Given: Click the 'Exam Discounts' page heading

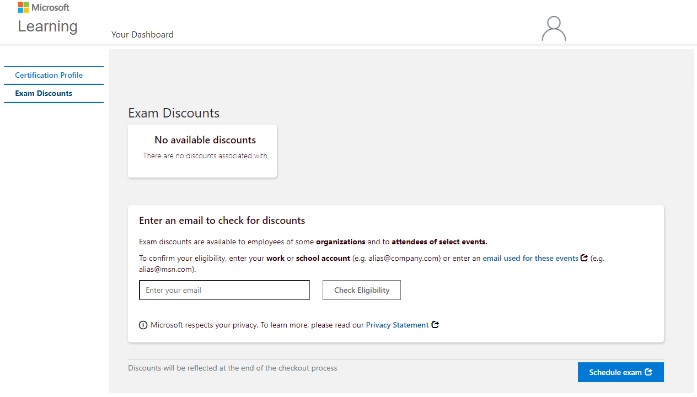Looking at the screenshot, I should (174, 113).
